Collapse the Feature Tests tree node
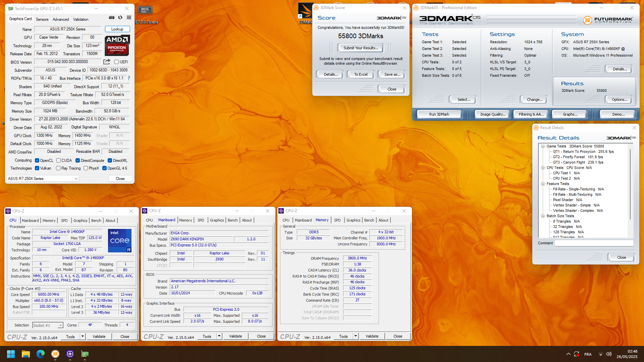Image resolution: width=644 pixels, height=362 pixels. click(x=543, y=184)
